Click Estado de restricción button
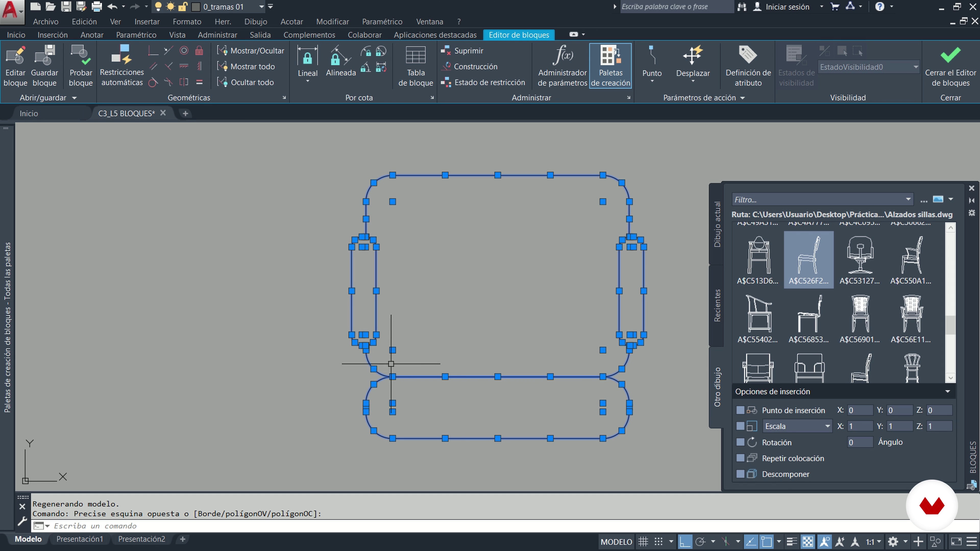 [x=483, y=82]
